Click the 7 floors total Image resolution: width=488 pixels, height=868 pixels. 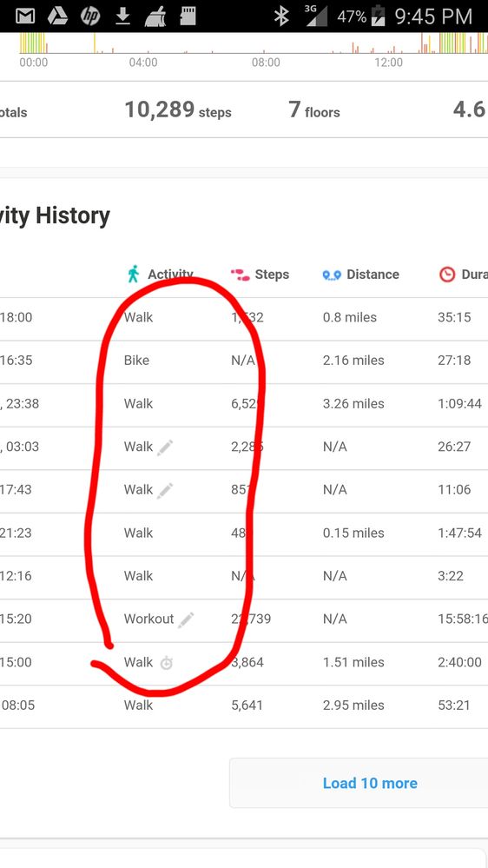click(x=313, y=109)
